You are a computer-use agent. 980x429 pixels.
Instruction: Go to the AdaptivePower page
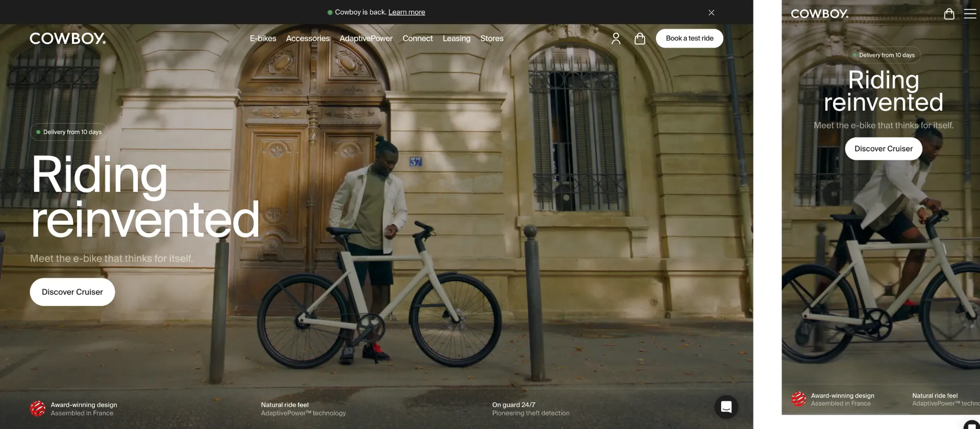click(366, 38)
